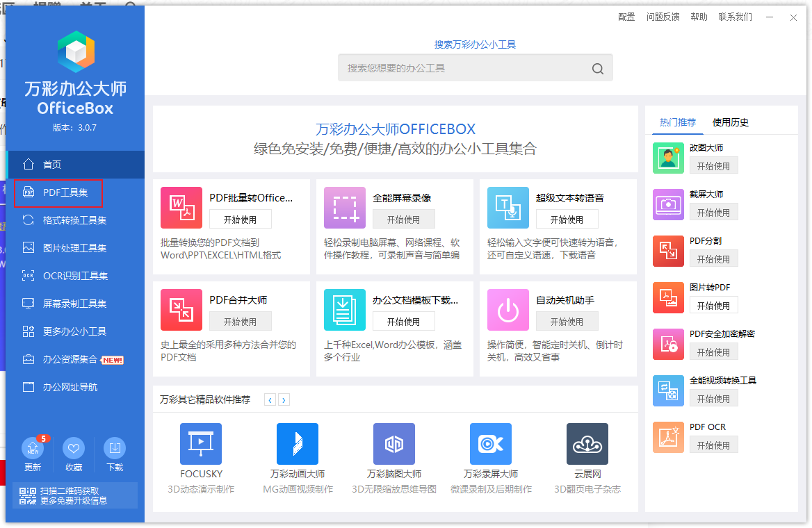This screenshot has height=528, width=812.
Task: Open 格式转换工具集 in the sidebar
Action: (x=75, y=220)
